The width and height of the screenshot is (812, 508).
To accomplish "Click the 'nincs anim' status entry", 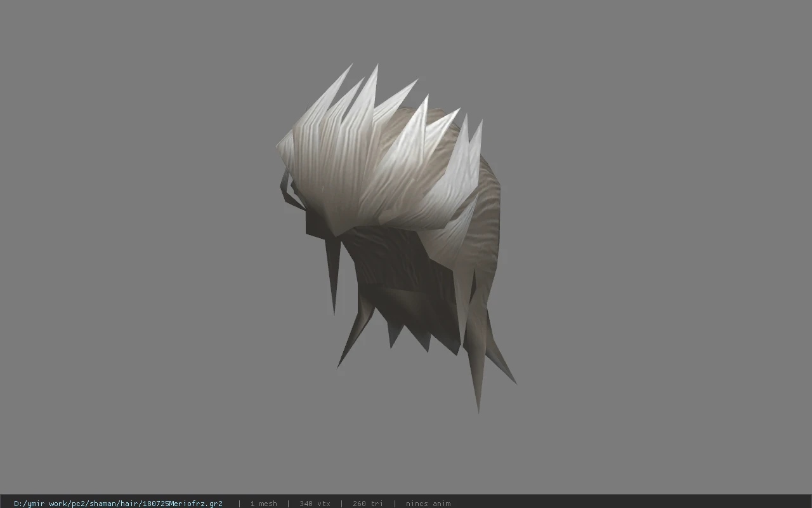I will pos(428,504).
